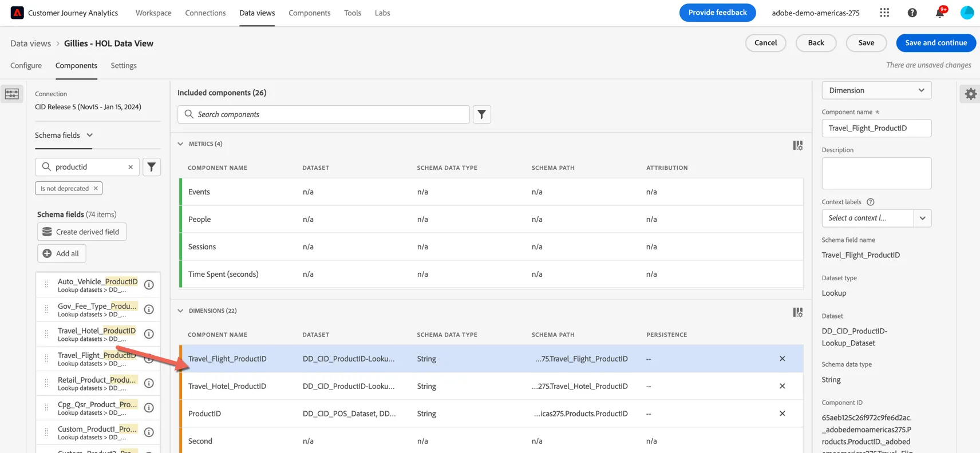Viewport: 980px width, 453px height.
Task: Open the Schema fields dropdown
Action: 64,135
